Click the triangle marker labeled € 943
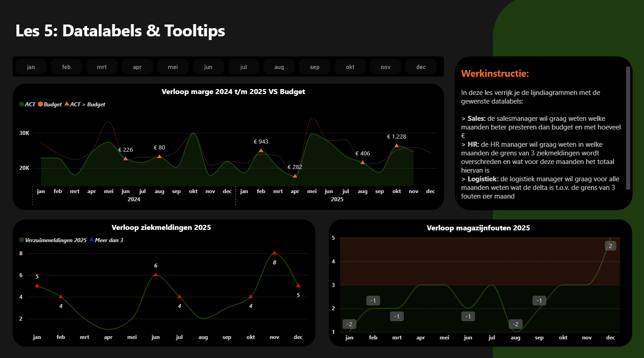 261,150
